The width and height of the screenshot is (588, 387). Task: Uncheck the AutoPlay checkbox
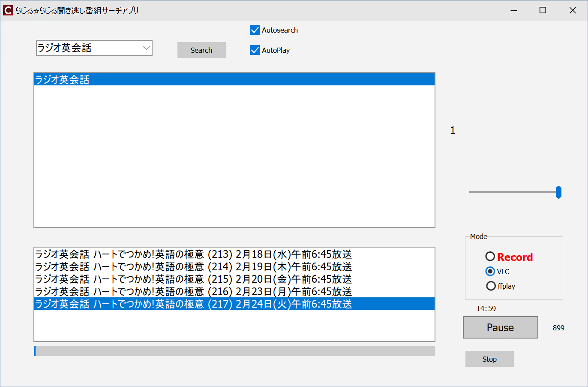(x=255, y=50)
